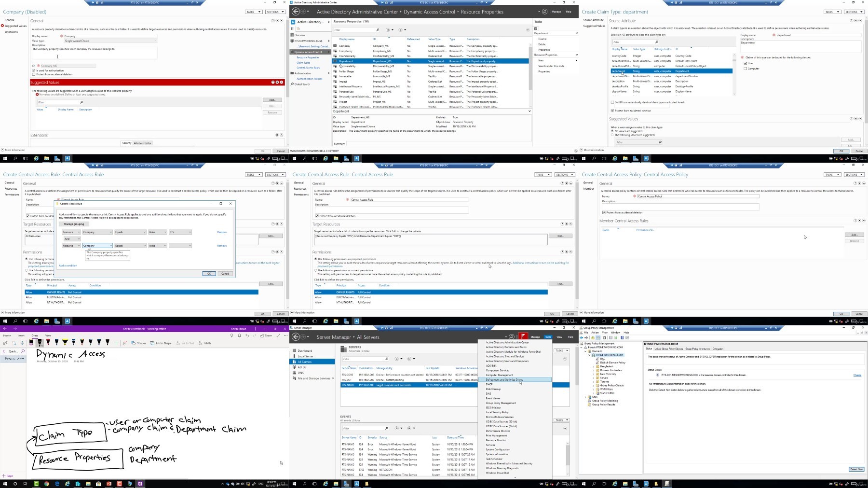Image resolution: width=868 pixels, height=488 pixels.
Task: Open Help icon in Group Policy Management toolbar
Action: pos(623,337)
